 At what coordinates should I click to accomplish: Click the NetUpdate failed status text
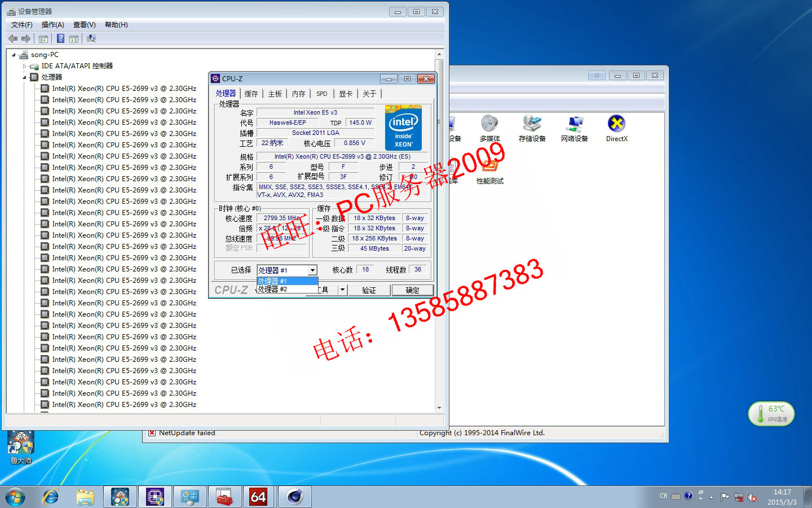pos(187,433)
